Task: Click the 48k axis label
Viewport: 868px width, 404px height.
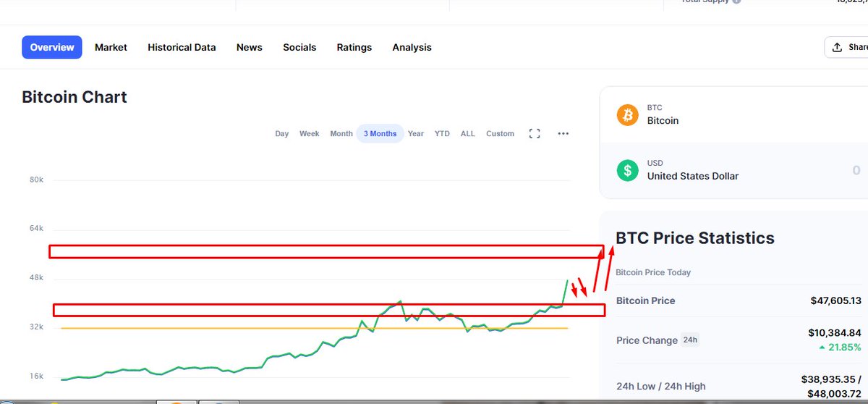Action: pyautogui.click(x=36, y=277)
